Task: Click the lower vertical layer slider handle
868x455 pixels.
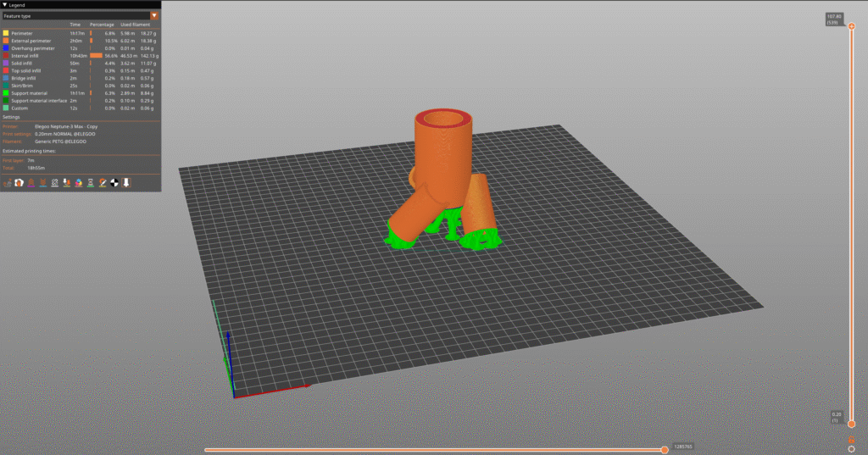Action: 851,424
